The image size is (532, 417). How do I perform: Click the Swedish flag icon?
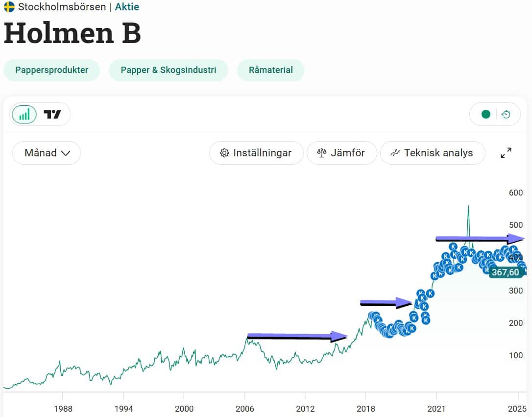pos(9,7)
